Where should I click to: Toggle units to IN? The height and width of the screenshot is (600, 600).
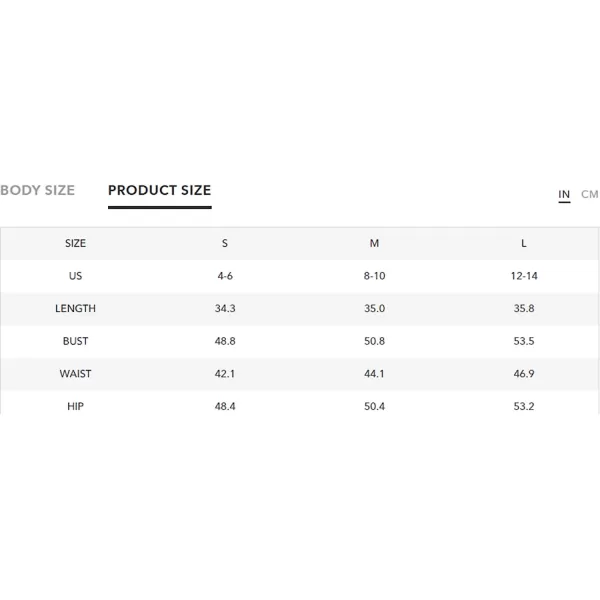coord(564,194)
